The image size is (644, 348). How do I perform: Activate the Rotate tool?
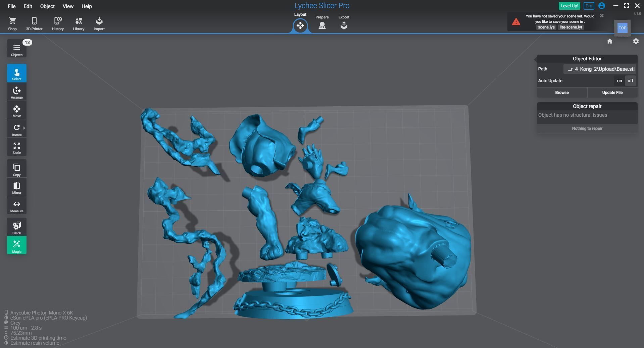pyautogui.click(x=17, y=129)
